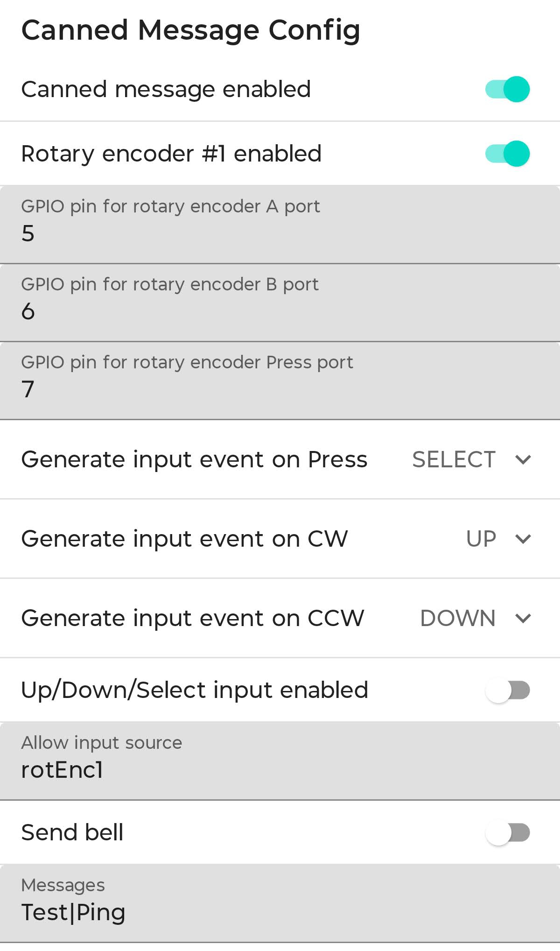Edit GPIO pin for rotary encoder A port
The height and width of the screenshot is (951, 560).
point(280,225)
